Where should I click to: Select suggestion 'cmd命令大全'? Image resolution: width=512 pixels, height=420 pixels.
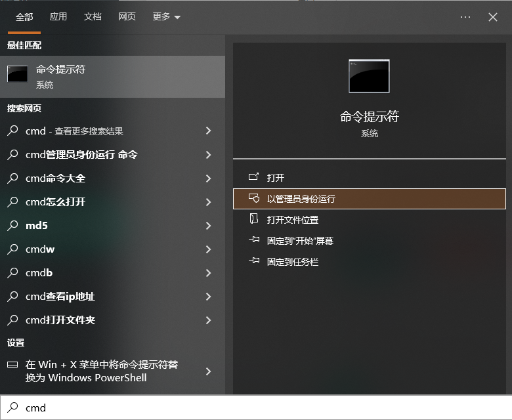(112, 178)
